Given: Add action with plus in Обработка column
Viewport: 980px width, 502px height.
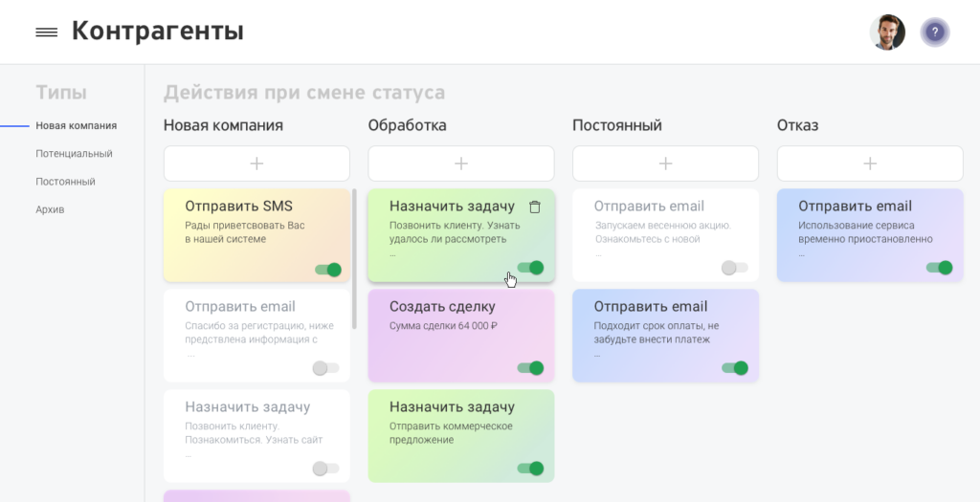Looking at the screenshot, I should click(x=460, y=164).
